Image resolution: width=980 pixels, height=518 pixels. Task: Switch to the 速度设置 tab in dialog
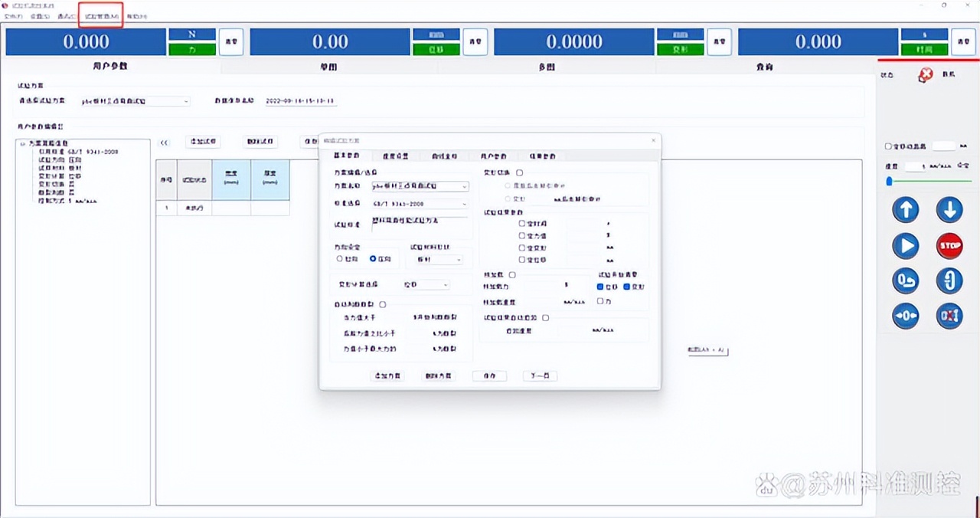click(x=395, y=156)
